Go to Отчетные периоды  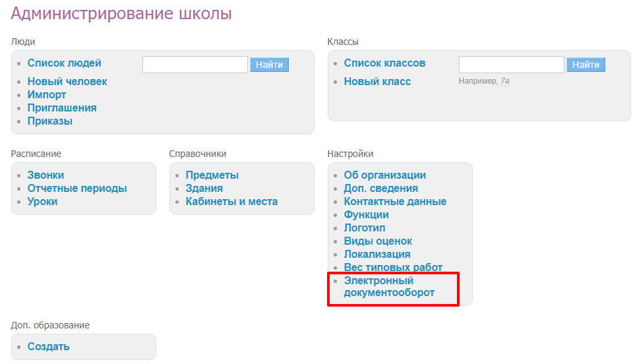click(77, 189)
